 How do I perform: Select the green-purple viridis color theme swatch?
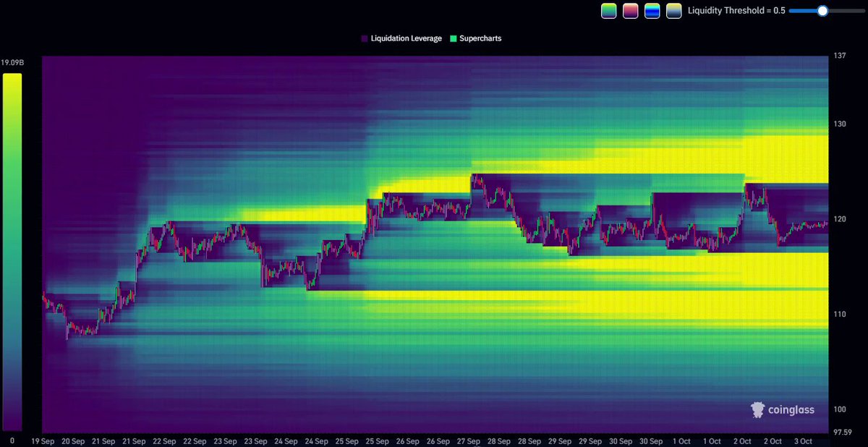pos(609,11)
